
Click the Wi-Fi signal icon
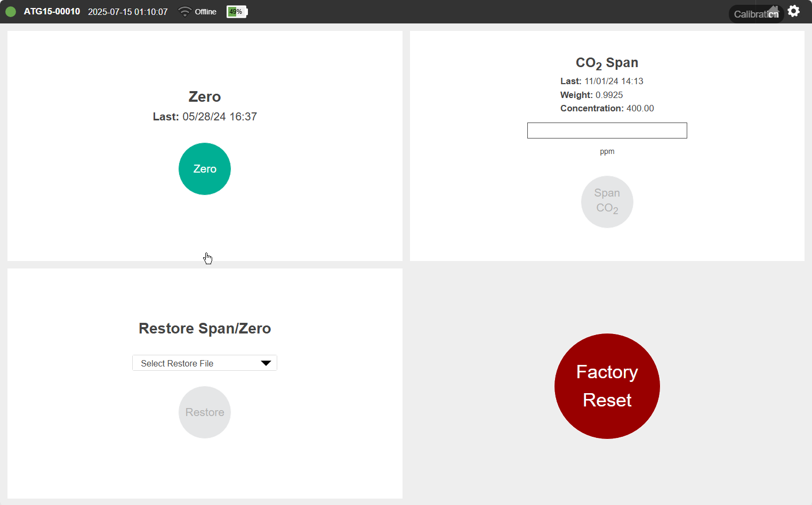(184, 12)
